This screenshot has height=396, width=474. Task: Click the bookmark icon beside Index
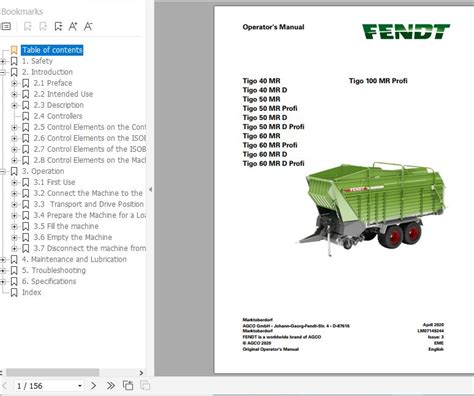14,292
